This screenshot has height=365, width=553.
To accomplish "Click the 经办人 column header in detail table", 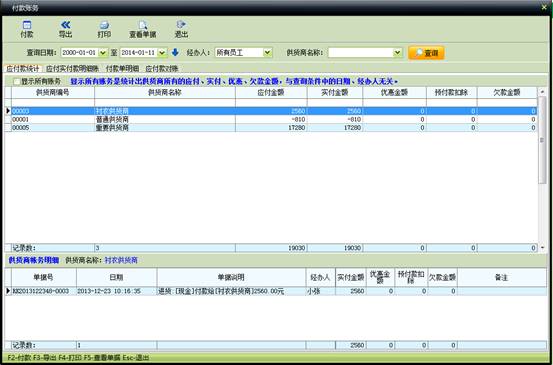I will (320, 277).
